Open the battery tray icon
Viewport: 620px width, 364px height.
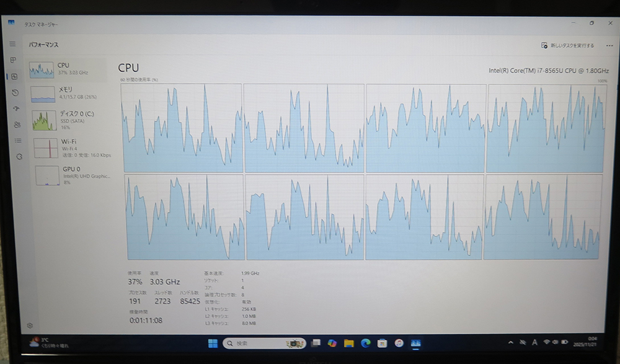point(565,342)
